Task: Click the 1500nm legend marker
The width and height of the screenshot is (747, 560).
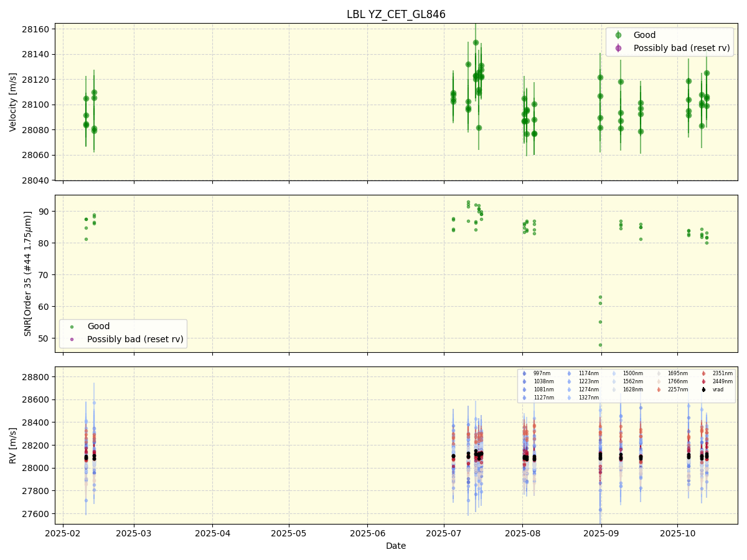Action: pos(614,373)
